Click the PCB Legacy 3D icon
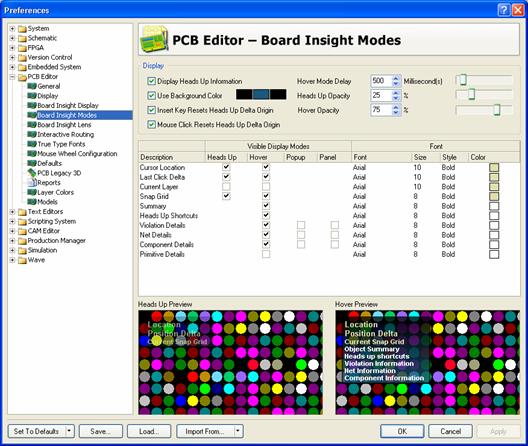 point(32,173)
